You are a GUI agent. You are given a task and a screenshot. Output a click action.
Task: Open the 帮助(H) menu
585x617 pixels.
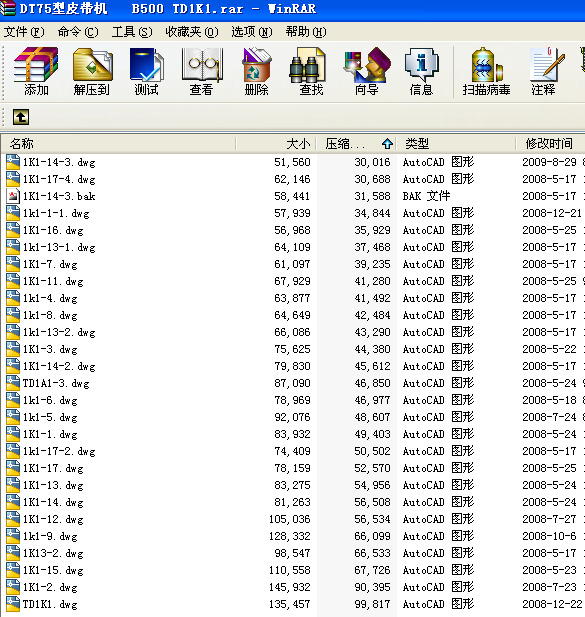(306, 32)
